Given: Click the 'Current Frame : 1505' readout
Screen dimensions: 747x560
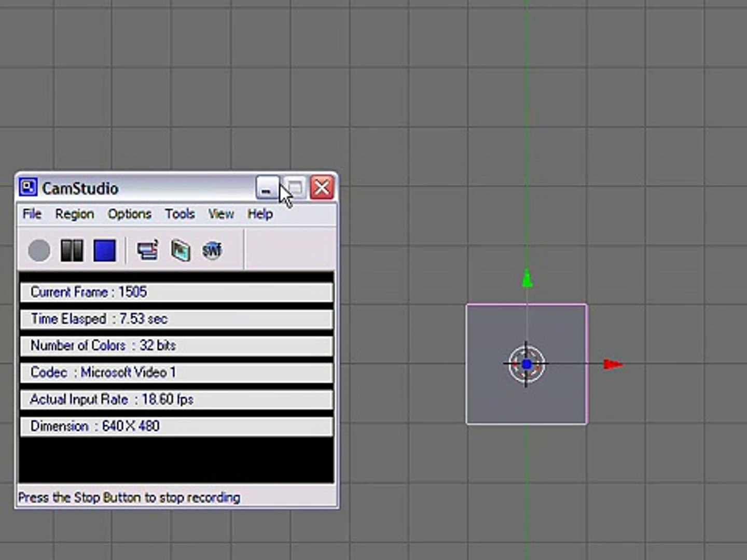Looking at the screenshot, I should click(176, 292).
